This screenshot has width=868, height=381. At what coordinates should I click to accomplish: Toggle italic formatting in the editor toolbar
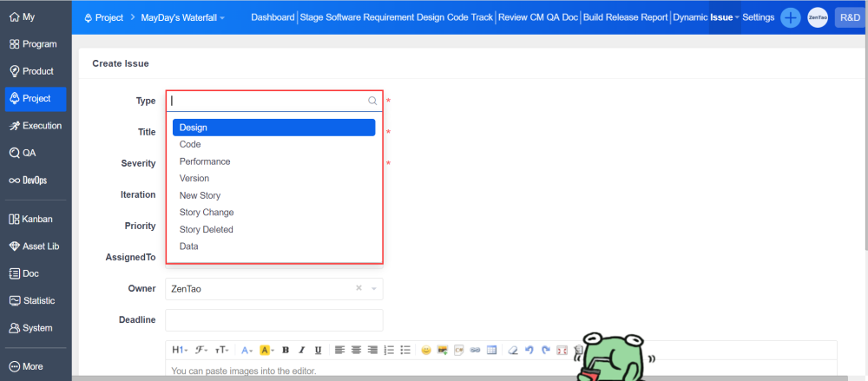302,350
